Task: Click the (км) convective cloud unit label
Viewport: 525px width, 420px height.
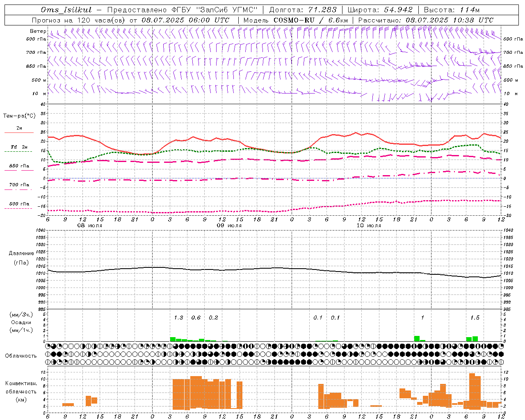Action: [21, 399]
